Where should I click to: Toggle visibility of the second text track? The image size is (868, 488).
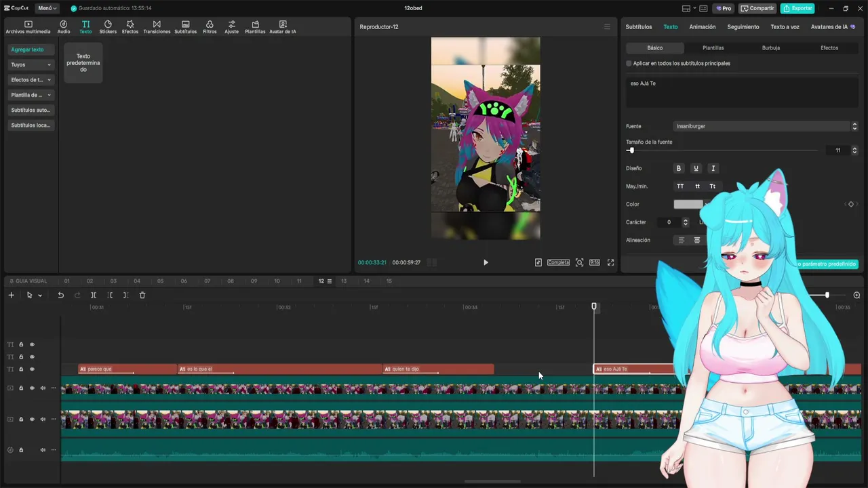32,357
